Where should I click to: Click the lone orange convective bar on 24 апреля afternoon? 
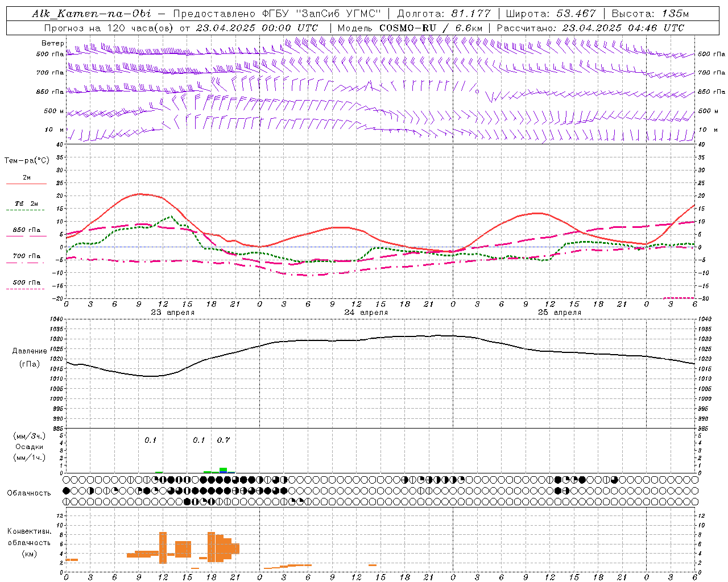click(373, 565)
